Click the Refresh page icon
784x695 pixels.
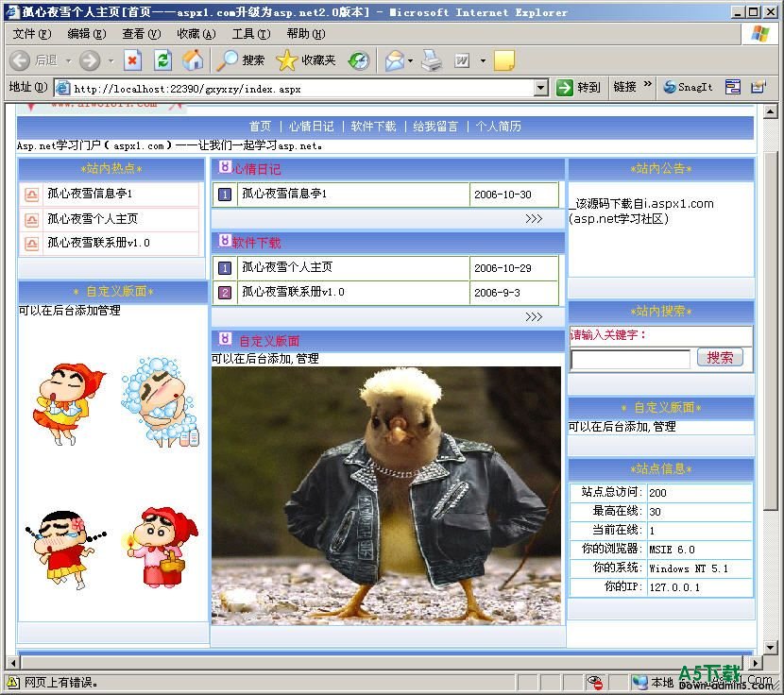coord(162,60)
